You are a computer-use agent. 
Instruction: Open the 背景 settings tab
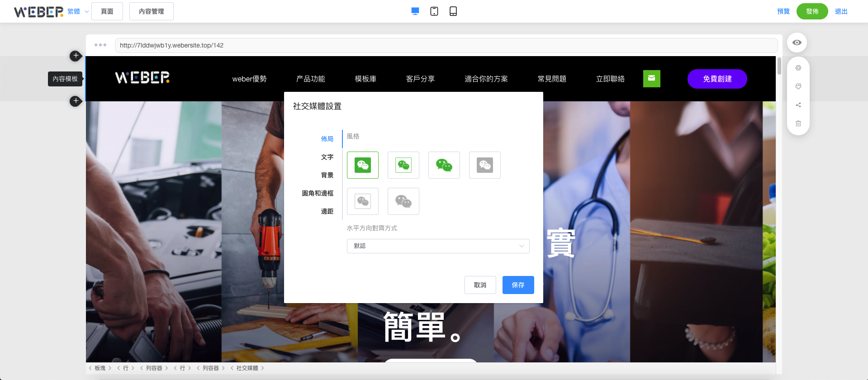pos(327,175)
